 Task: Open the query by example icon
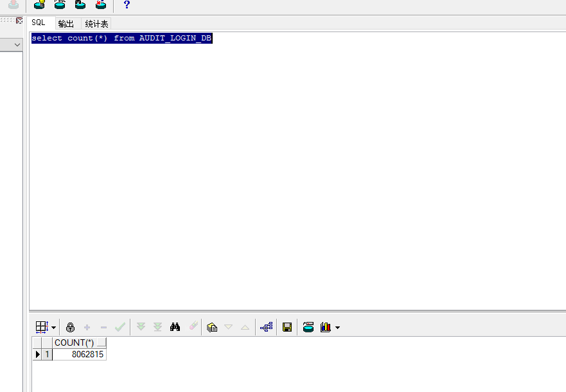(212, 327)
